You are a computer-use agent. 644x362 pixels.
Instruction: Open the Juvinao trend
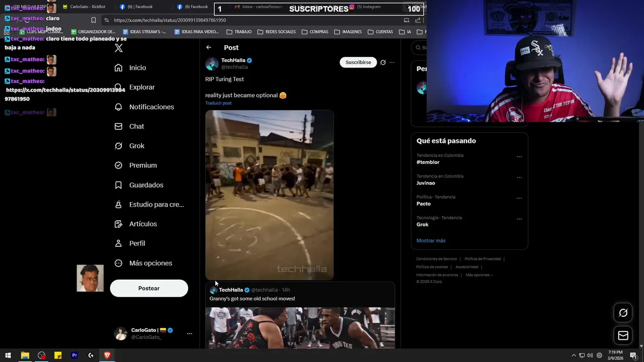(x=426, y=183)
